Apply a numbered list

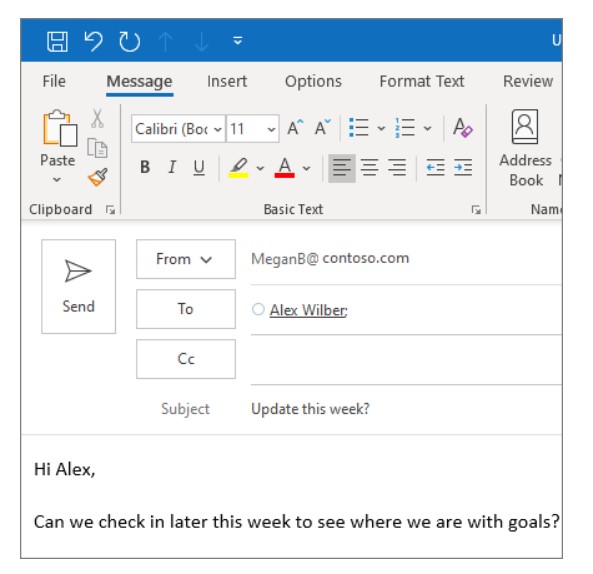coord(405,127)
